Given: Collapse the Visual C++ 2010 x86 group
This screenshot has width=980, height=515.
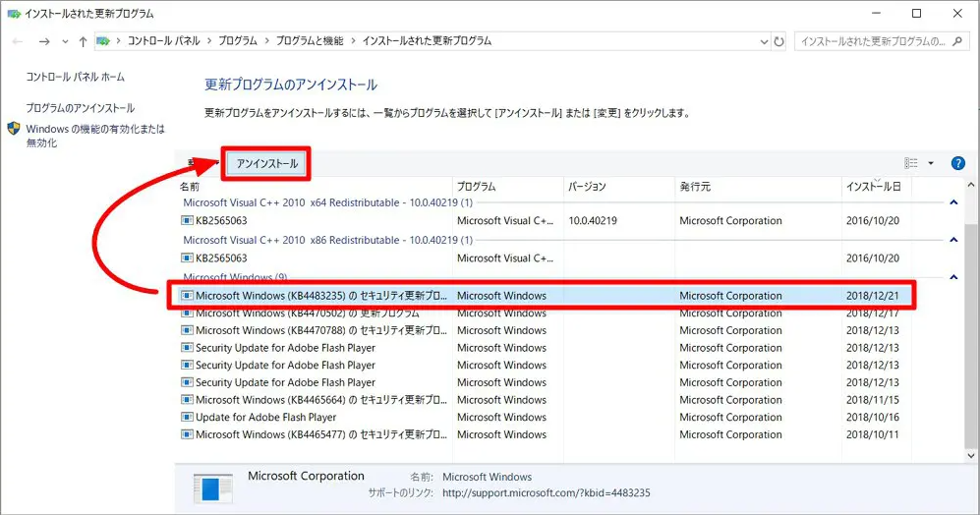Looking at the screenshot, I should click(x=953, y=240).
